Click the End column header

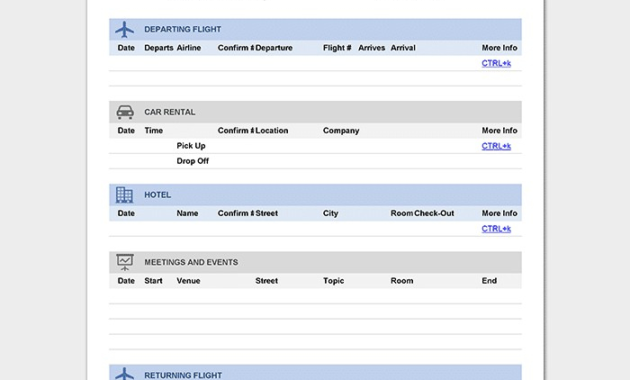pos(489,281)
